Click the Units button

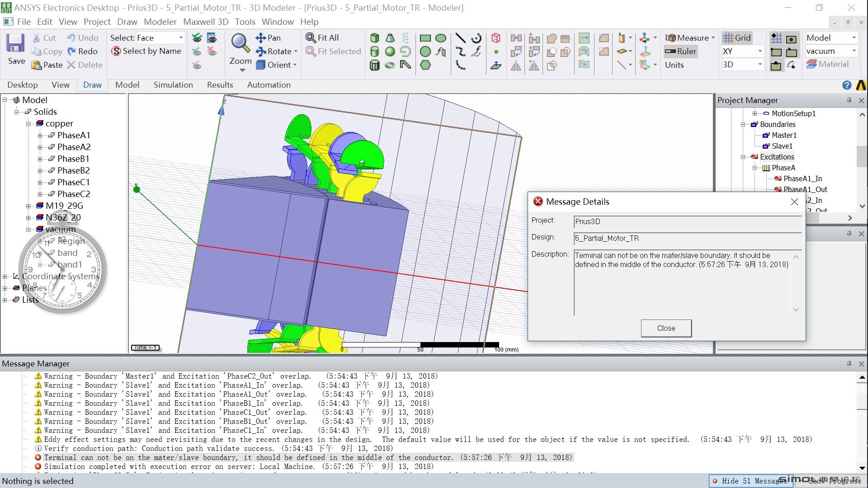[x=675, y=65]
